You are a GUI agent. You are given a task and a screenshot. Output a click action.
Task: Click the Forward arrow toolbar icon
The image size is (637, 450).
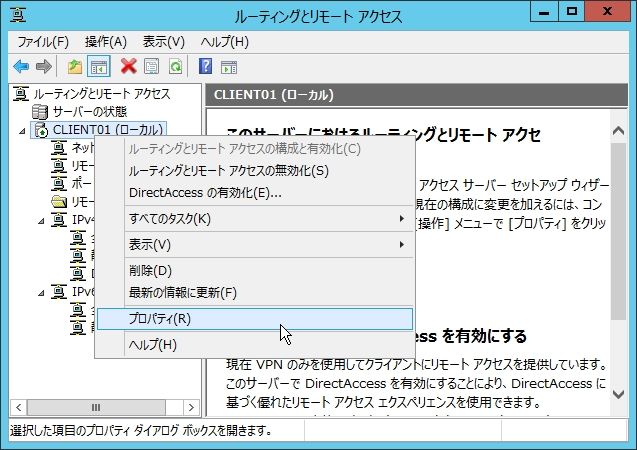[43, 66]
